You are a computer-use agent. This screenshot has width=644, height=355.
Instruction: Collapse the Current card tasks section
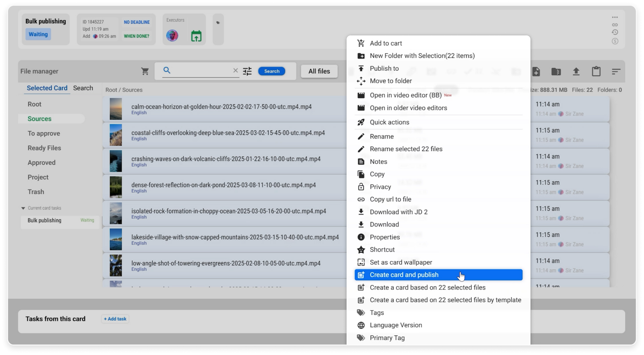(x=23, y=208)
